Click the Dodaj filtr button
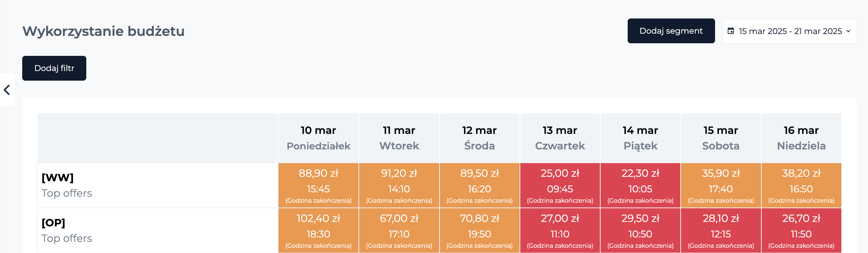The image size is (868, 253). [x=54, y=68]
